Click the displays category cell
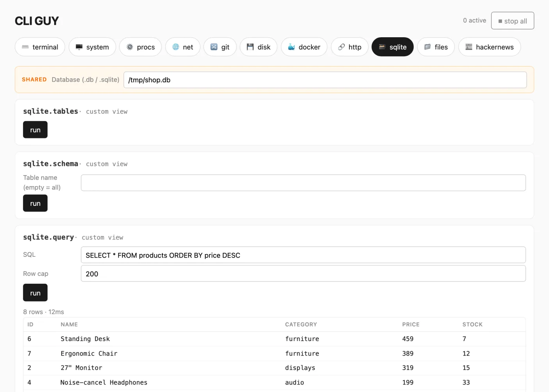The image size is (549, 392). [x=300, y=368]
